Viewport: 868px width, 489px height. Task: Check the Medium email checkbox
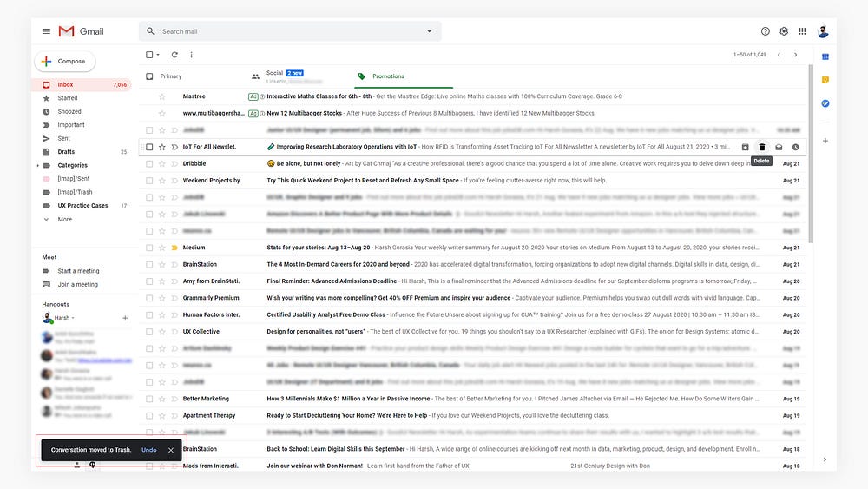(149, 248)
